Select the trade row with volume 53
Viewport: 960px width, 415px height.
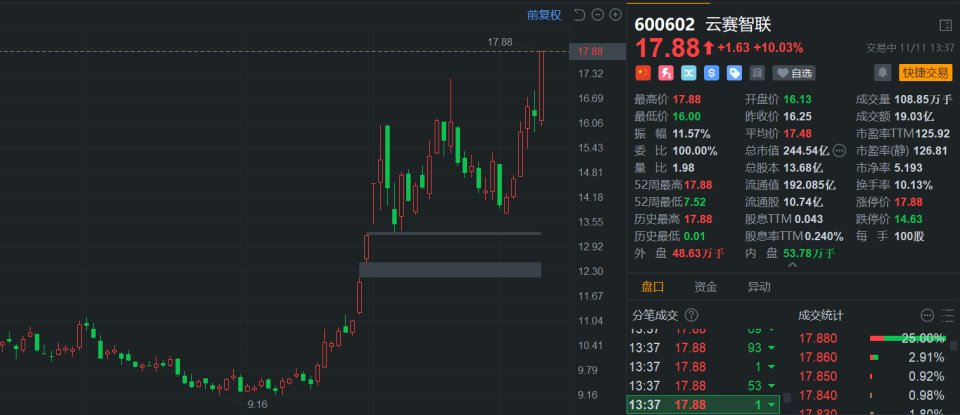pyautogui.click(x=703, y=386)
